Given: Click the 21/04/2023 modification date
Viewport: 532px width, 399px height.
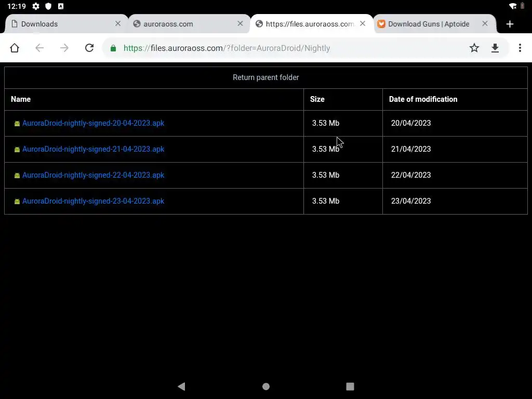Looking at the screenshot, I should [411, 149].
